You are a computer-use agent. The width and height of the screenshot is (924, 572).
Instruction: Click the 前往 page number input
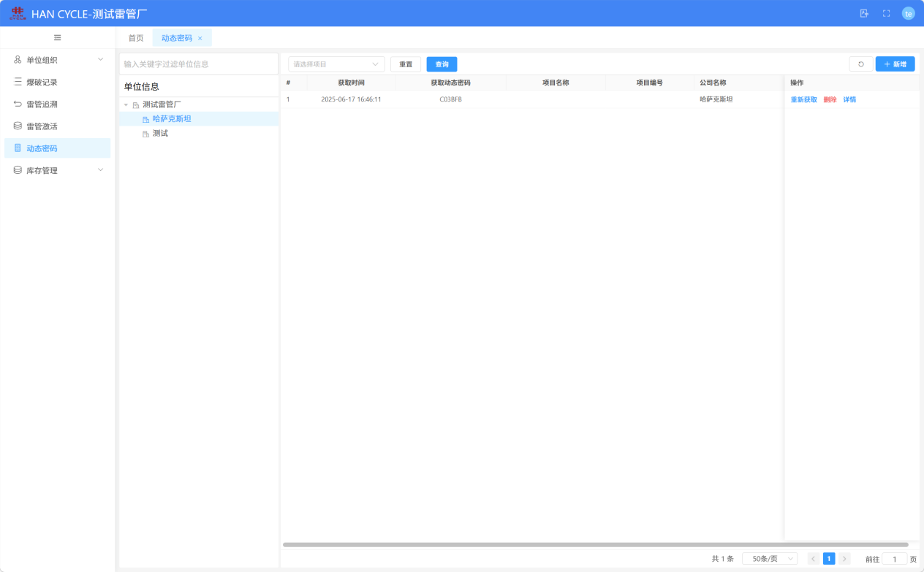(x=895, y=559)
